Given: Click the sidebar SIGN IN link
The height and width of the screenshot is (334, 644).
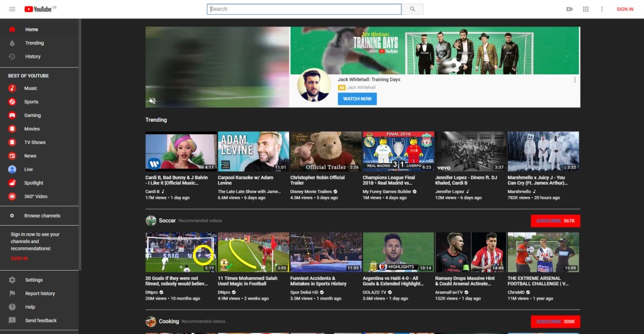Looking at the screenshot, I should [x=19, y=258].
